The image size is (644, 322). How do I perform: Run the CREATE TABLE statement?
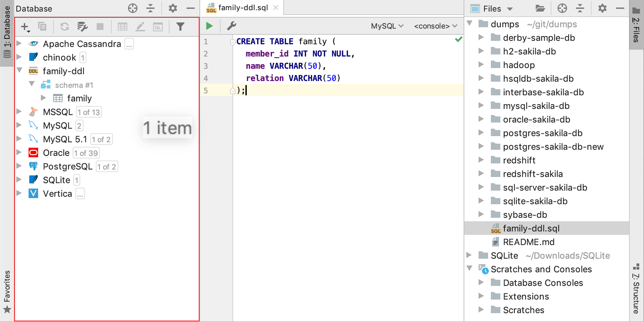click(209, 26)
